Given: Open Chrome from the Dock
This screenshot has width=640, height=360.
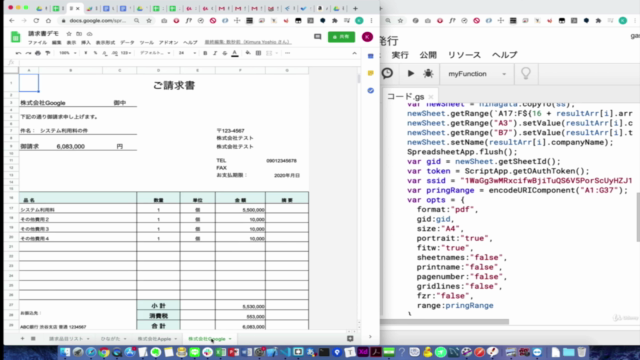Looking at the screenshot, I should point(104,352).
